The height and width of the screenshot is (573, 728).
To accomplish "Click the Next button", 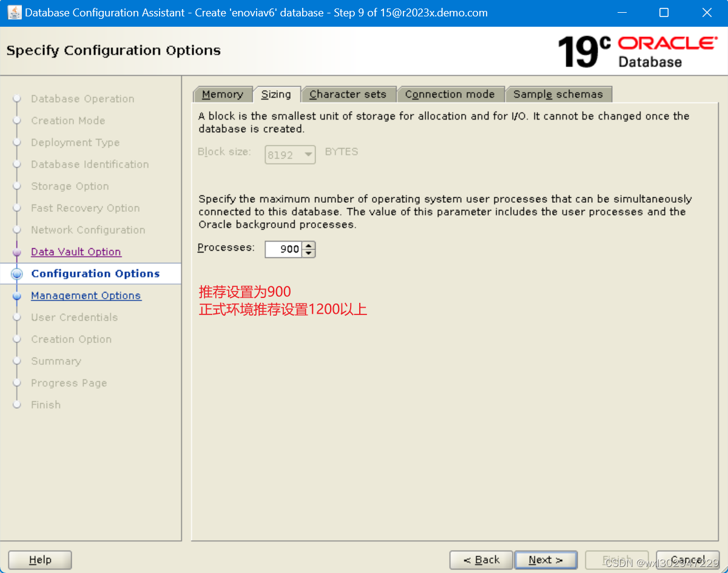I will tap(545, 560).
